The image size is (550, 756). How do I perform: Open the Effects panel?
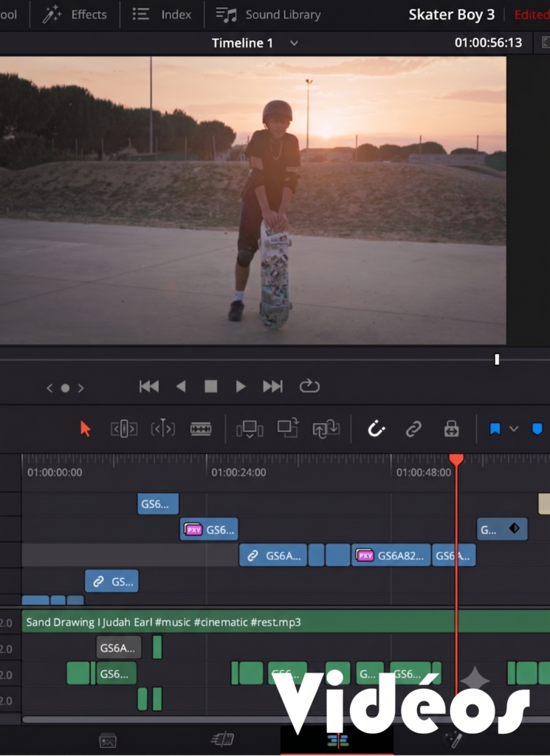pos(75,15)
